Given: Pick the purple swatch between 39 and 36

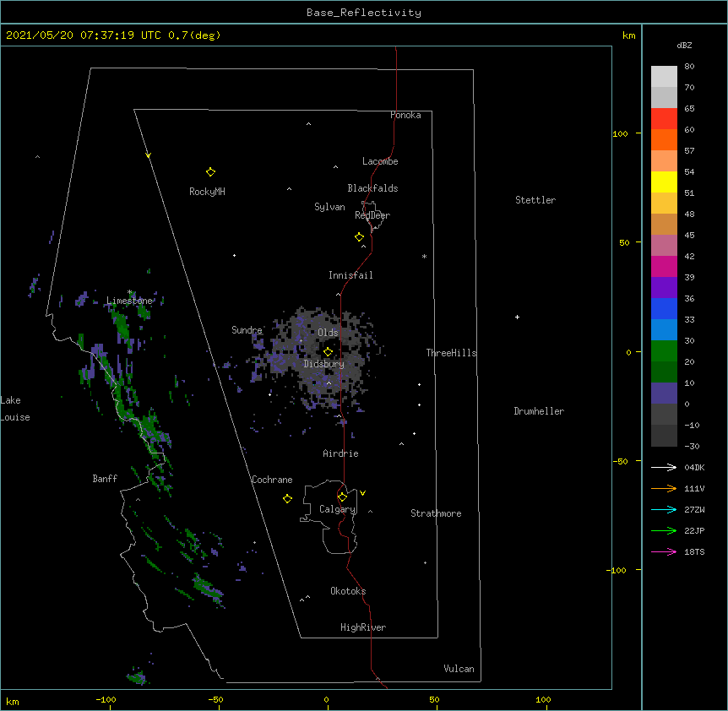Looking at the screenshot, I should (x=664, y=287).
